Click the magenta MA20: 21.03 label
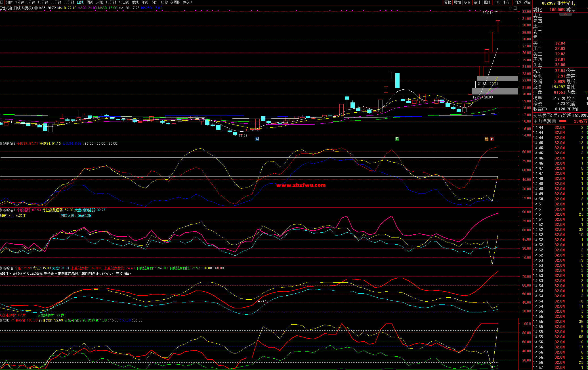Viewport: 588px width, 370px height. pyautogui.click(x=87, y=8)
